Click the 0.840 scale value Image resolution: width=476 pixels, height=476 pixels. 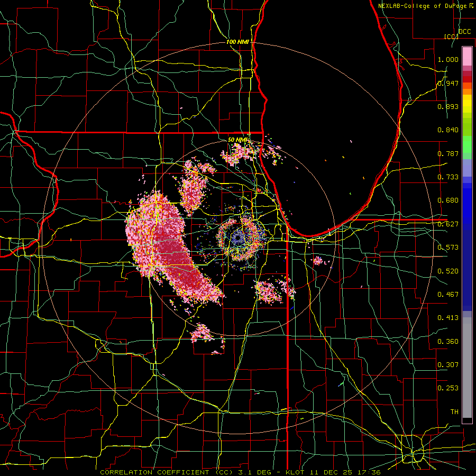(x=448, y=130)
